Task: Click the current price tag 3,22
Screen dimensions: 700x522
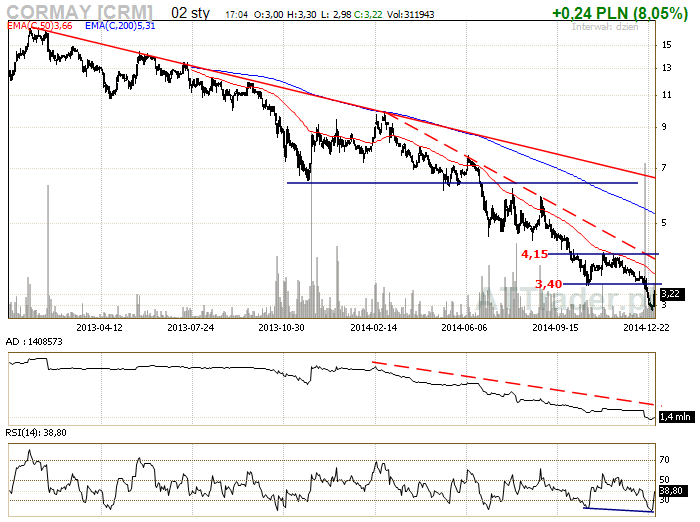Action: [x=671, y=294]
